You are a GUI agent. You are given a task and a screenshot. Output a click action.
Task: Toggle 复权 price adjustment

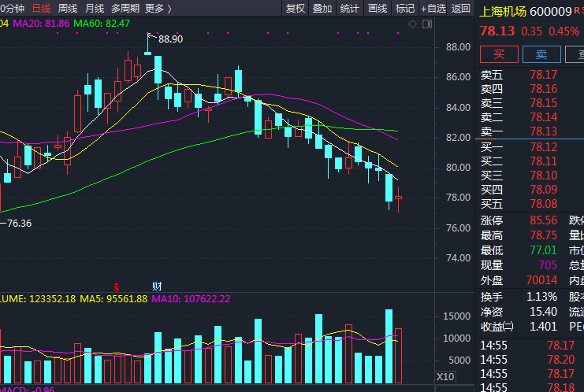tap(295, 9)
